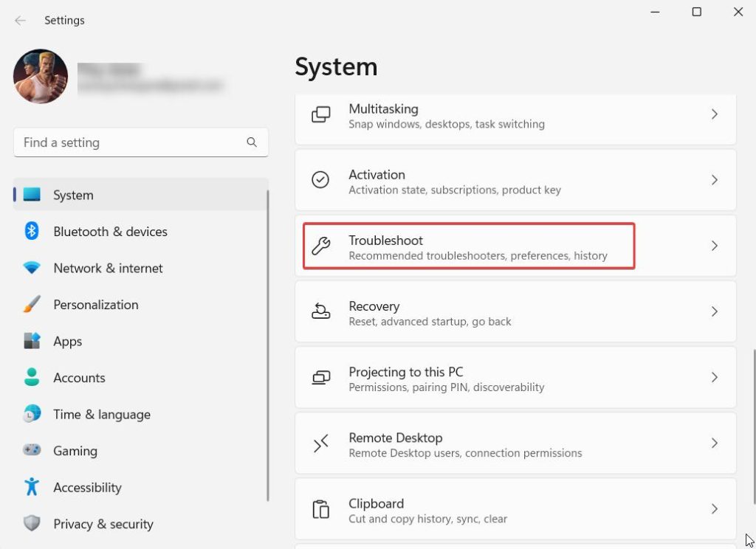The height and width of the screenshot is (549, 756).
Task: Expand the Recovery row chevron
Action: click(714, 311)
